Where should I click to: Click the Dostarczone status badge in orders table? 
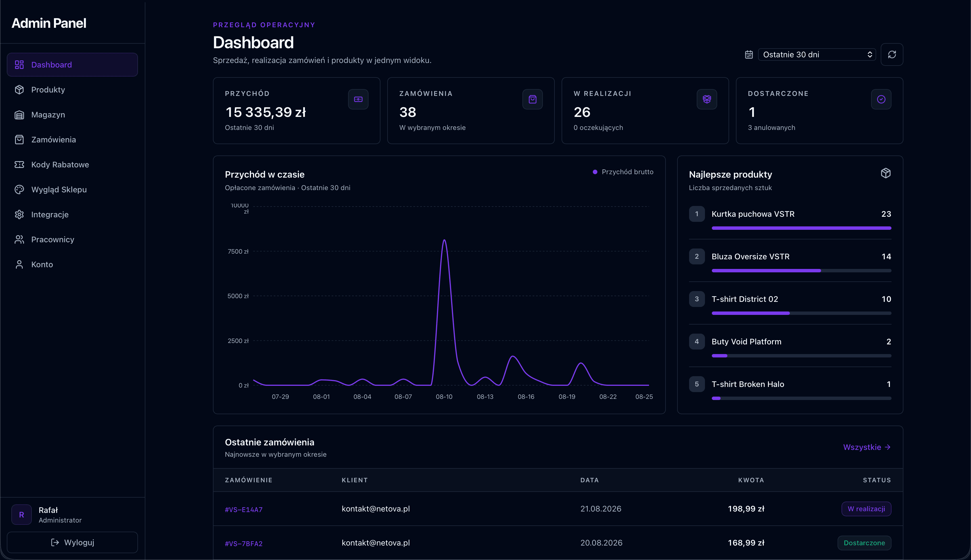pos(865,543)
